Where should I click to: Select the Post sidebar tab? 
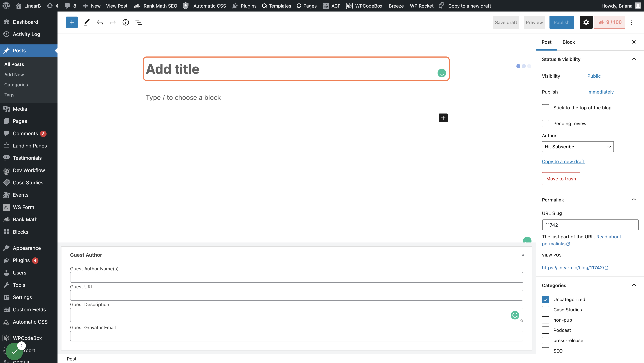point(546,42)
